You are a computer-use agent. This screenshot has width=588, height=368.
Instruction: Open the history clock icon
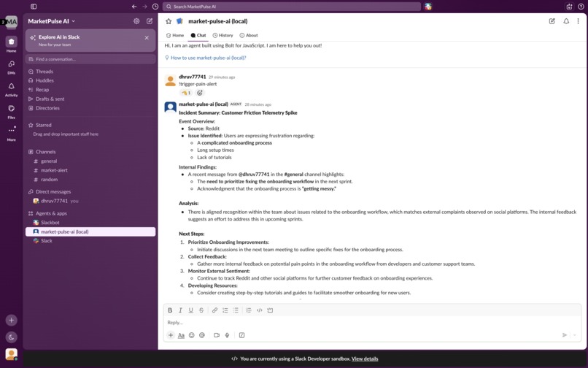coord(155,7)
